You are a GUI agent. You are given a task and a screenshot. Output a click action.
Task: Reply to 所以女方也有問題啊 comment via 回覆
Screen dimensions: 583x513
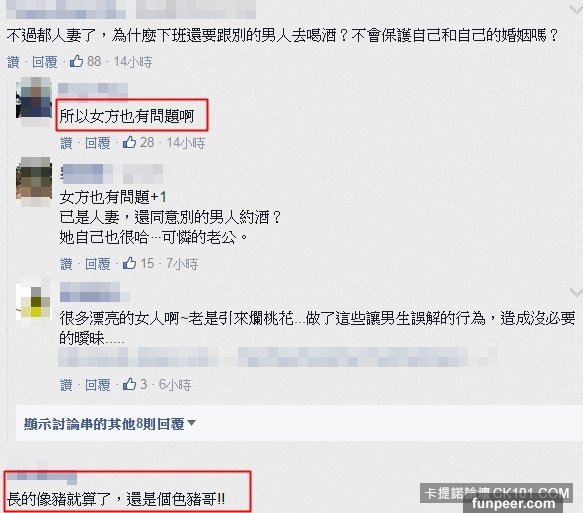(97, 143)
